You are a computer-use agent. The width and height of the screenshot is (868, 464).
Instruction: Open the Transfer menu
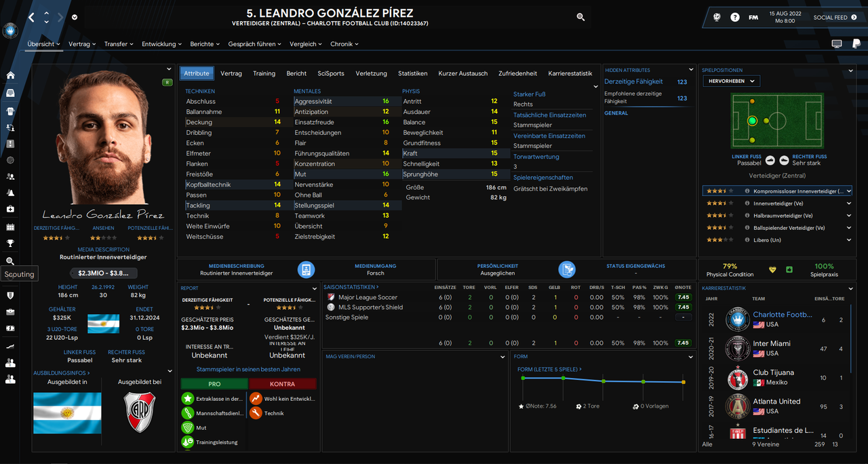point(119,44)
